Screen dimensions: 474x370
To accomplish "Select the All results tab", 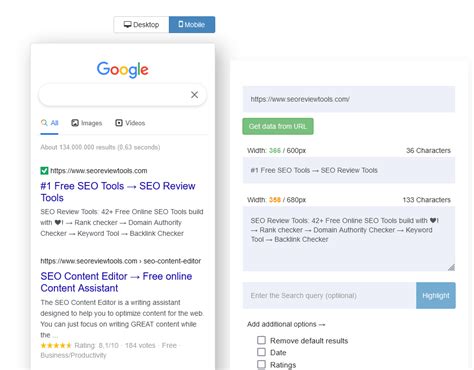I will [x=49, y=123].
